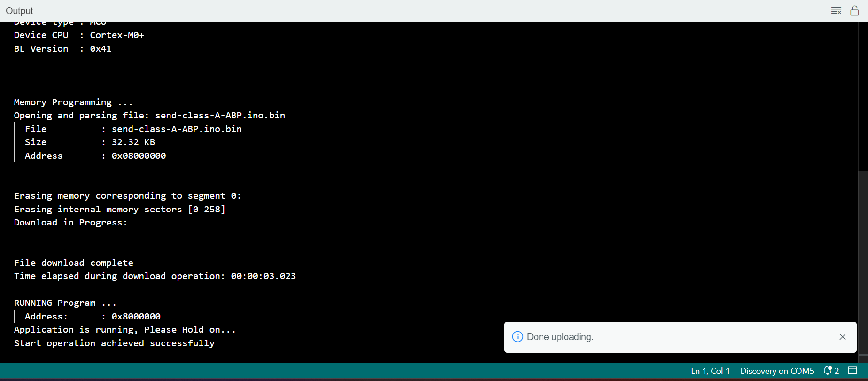Click the Ln 1, Col 1 indicator
Screen dimensions: 868x381
point(710,371)
